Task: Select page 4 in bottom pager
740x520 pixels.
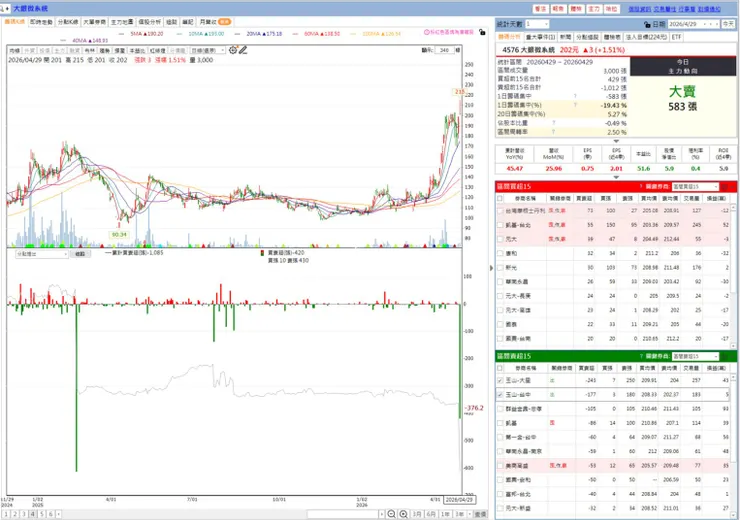Action: coord(33,514)
